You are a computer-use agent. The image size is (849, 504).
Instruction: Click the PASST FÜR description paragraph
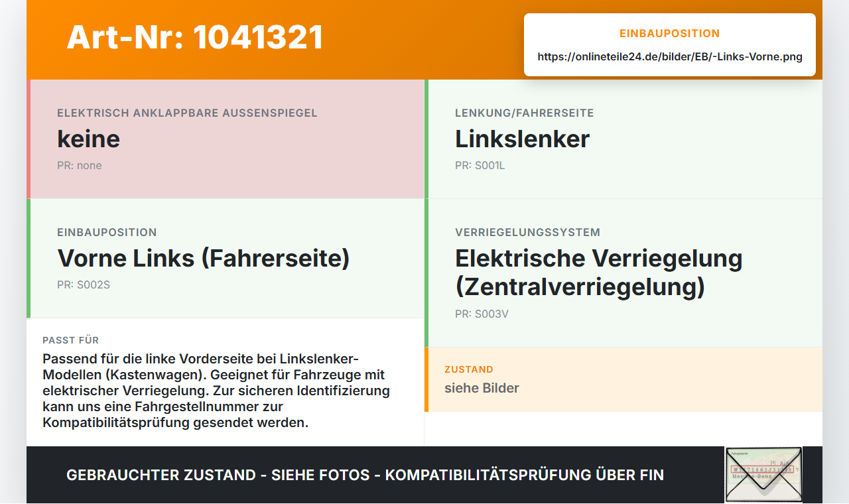216,391
